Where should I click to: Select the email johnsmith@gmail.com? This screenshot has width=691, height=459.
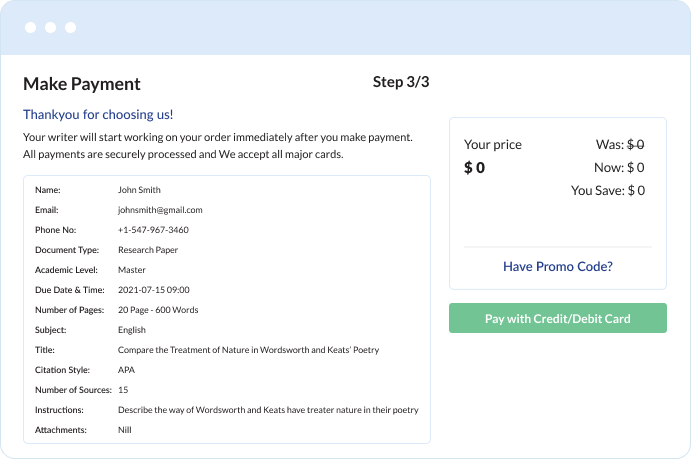(160, 210)
